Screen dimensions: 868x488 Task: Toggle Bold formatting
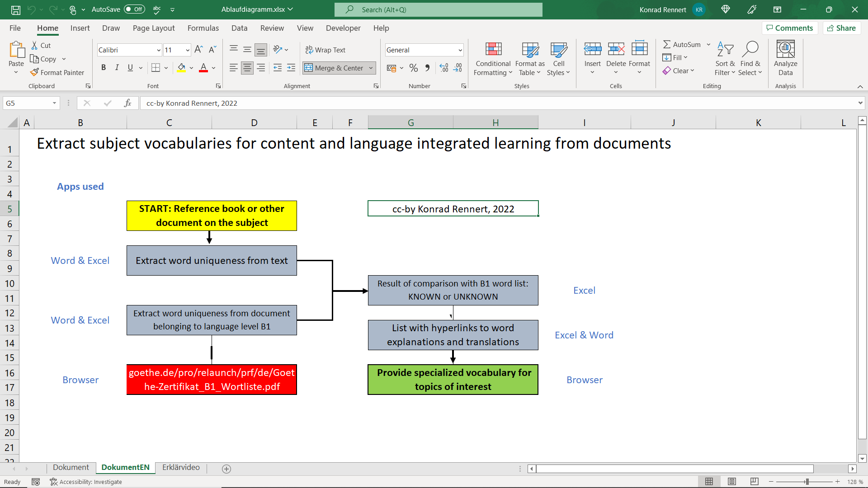(x=104, y=68)
